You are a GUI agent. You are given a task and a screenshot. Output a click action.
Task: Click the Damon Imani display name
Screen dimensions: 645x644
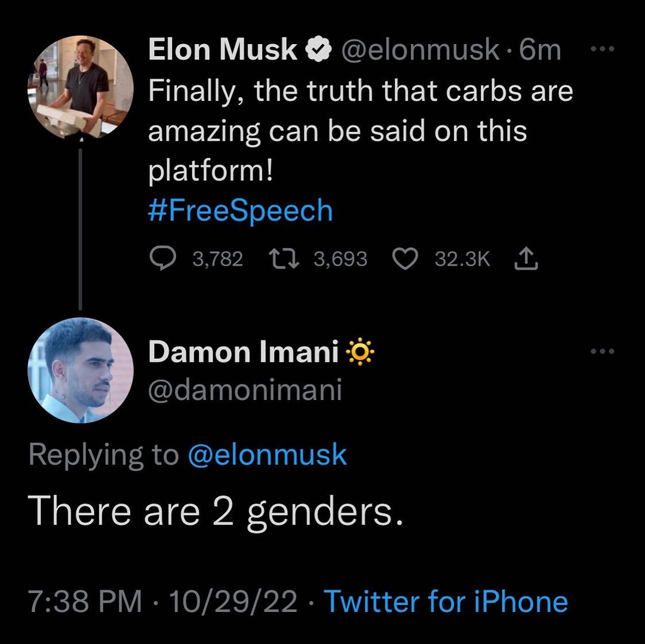tap(243, 352)
